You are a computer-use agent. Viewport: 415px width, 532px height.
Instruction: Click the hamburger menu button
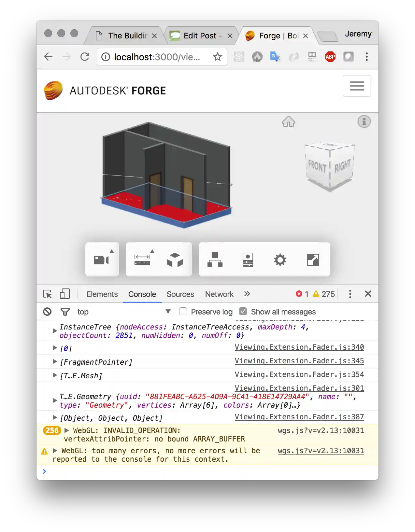tap(357, 86)
